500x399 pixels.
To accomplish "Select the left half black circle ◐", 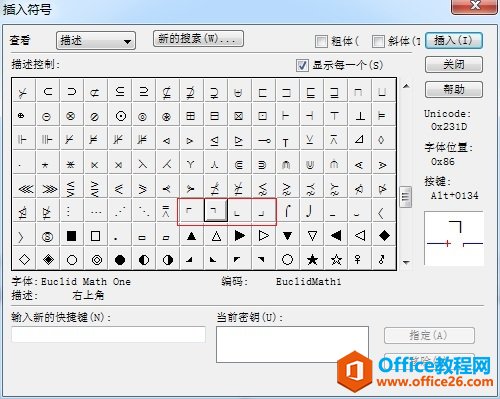I will coord(144,259).
